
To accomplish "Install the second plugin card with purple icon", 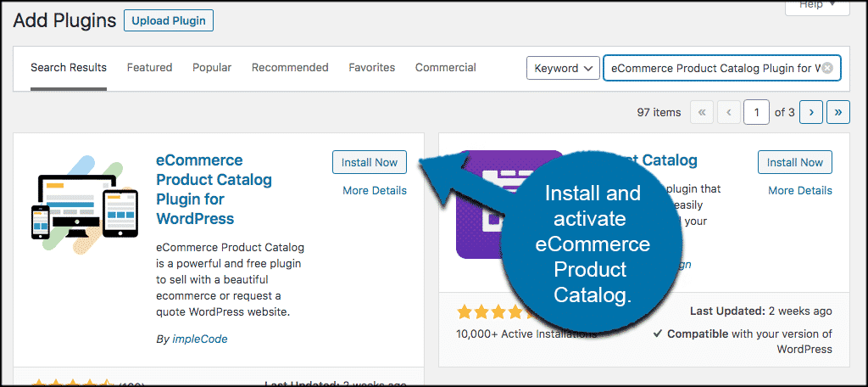I will click(794, 162).
